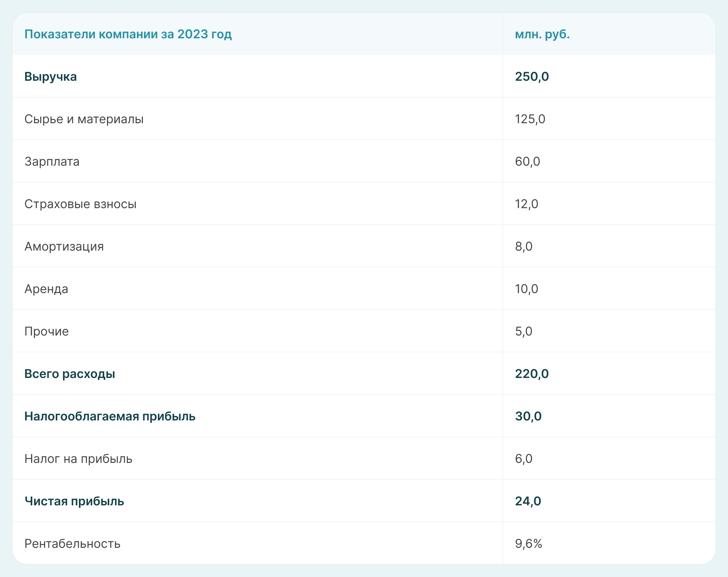Select 'Налогооблагаемая прибыль' row label

click(110, 416)
